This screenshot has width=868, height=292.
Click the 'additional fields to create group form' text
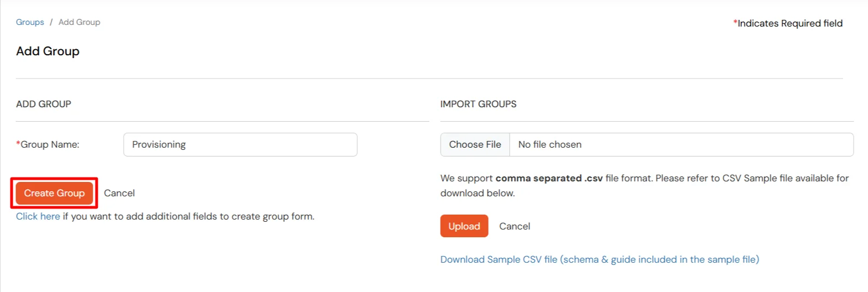(220, 216)
